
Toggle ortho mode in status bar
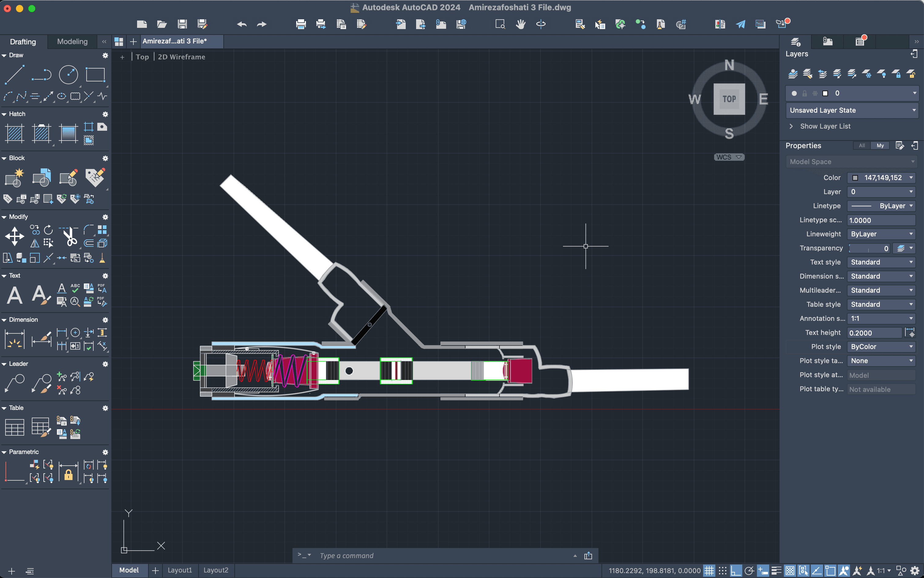pyautogui.click(x=736, y=571)
